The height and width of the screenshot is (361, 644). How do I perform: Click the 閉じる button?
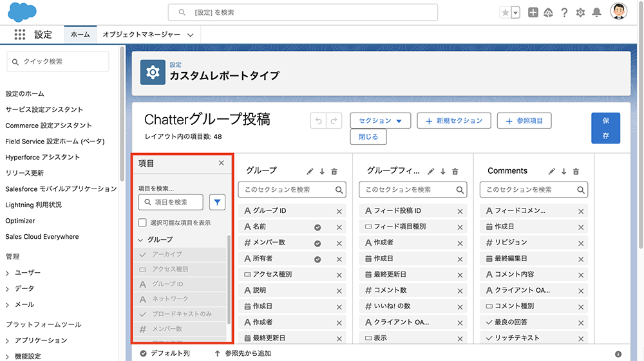368,136
